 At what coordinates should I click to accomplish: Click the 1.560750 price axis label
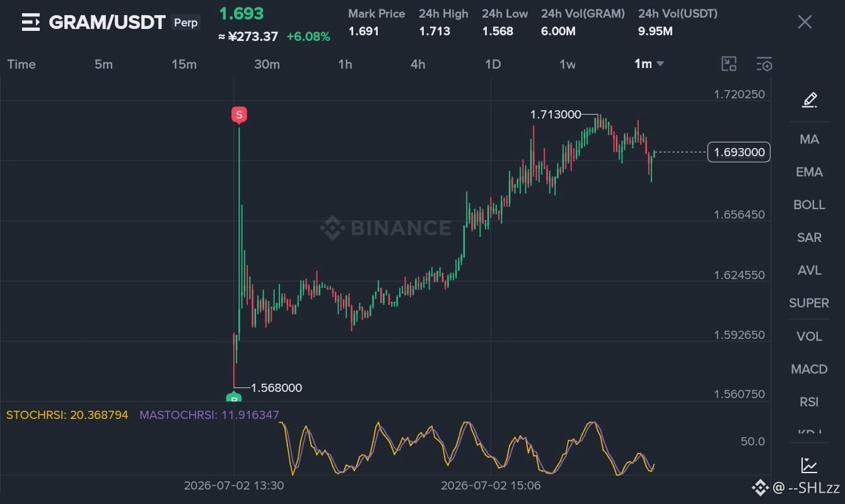click(x=739, y=394)
